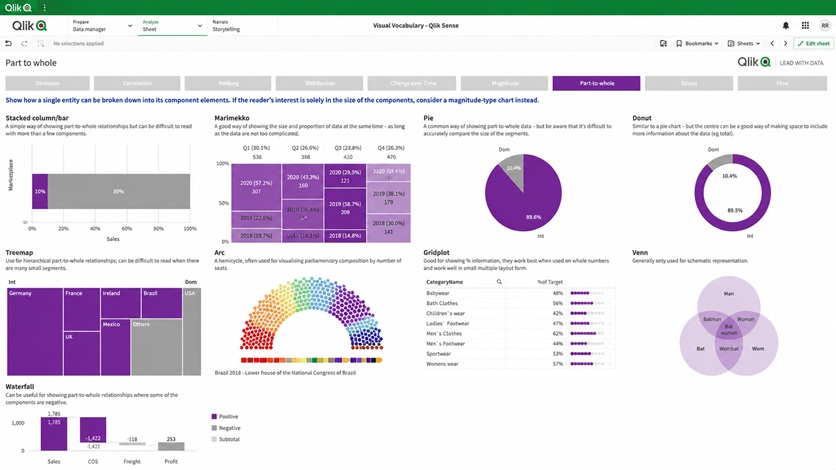Go to the Deviation sheet button
The height and width of the screenshot is (470, 836).
47,83
